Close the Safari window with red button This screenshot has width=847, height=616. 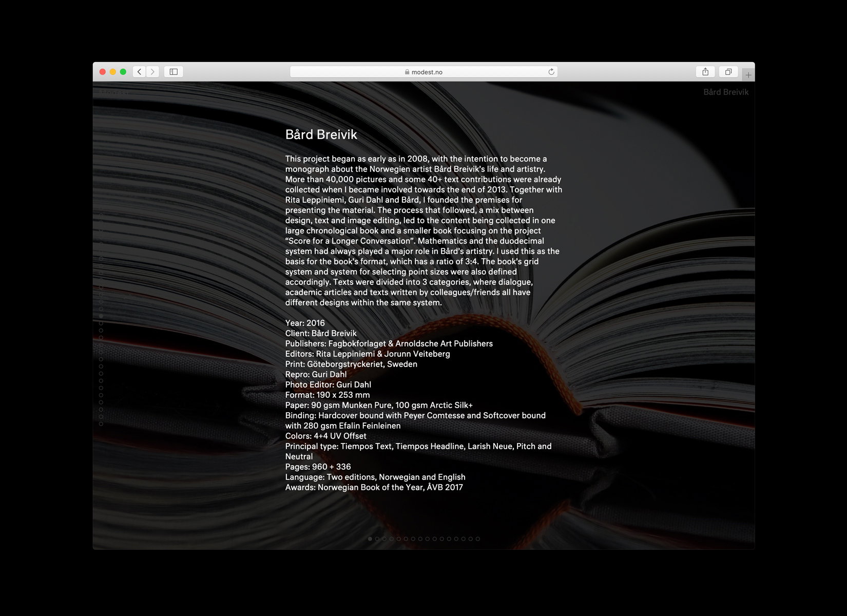pyautogui.click(x=103, y=72)
